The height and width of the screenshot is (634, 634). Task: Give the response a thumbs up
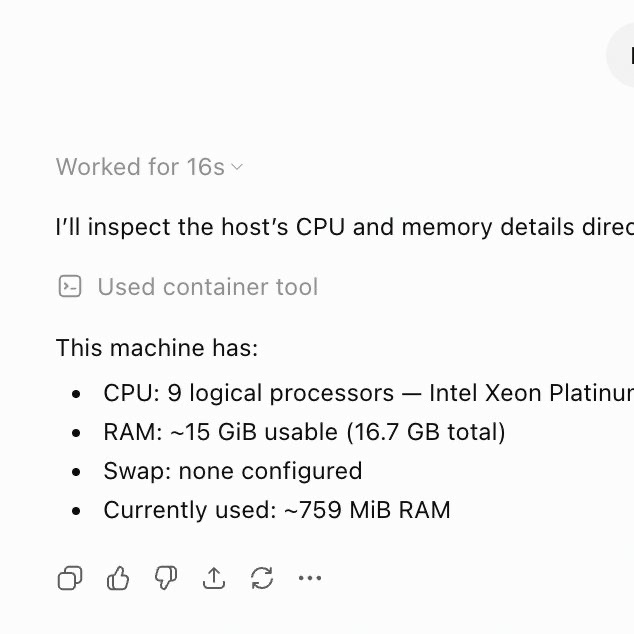point(118,578)
